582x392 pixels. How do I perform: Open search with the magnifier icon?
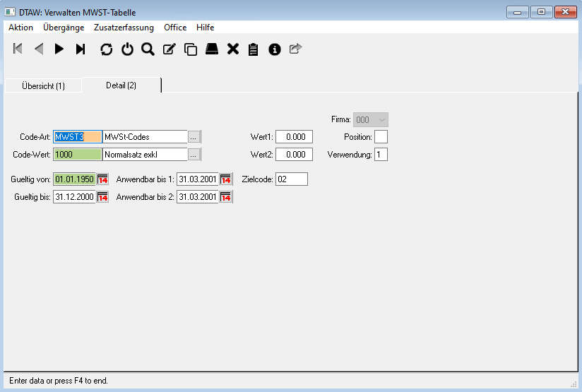tap(148, 49)
